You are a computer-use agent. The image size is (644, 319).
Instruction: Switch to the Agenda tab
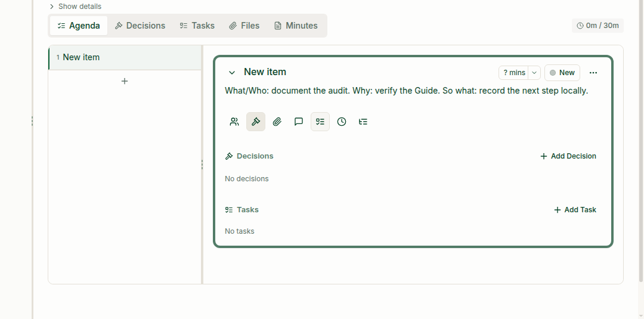tap(79, 26)
